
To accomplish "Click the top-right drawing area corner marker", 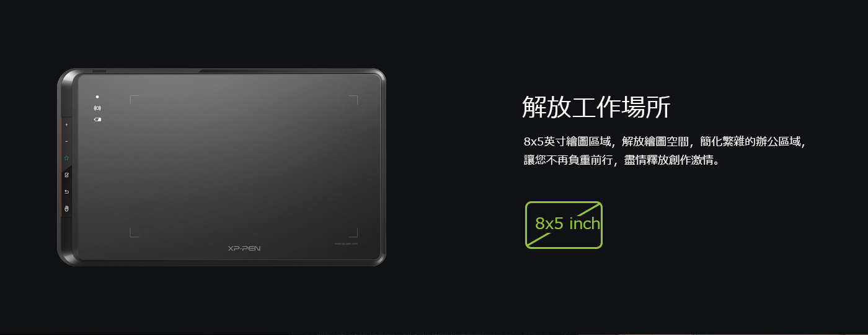I will click(353, 100).
